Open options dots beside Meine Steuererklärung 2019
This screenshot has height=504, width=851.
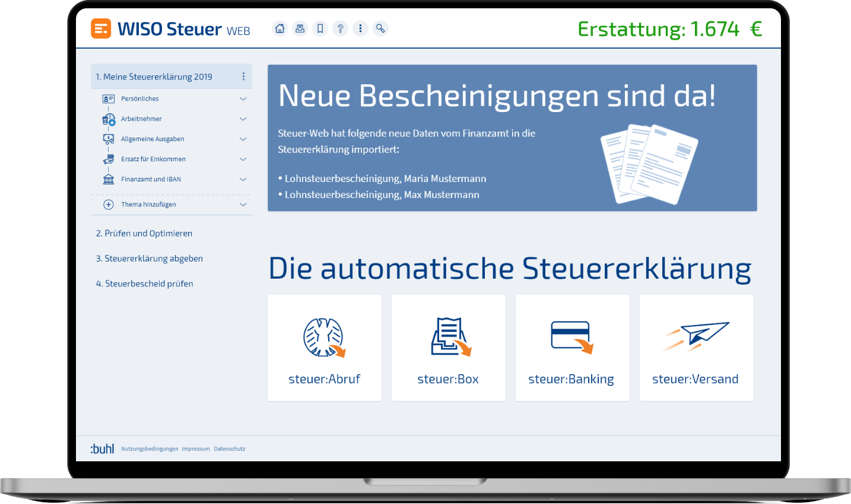click(243, 76)
